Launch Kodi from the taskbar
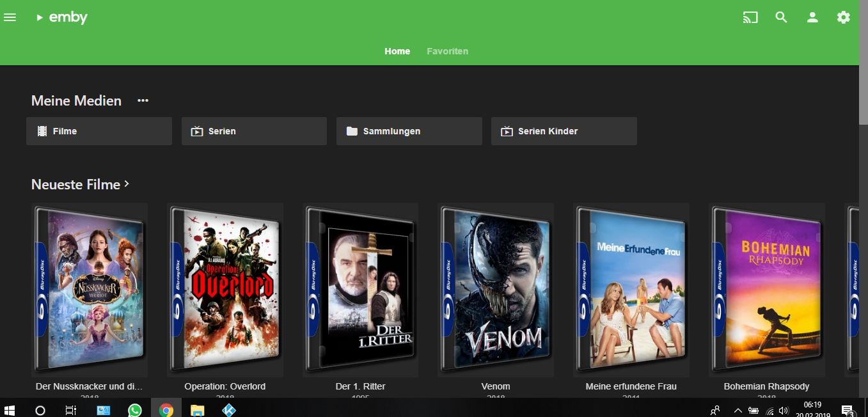 (x=228, y=411)
